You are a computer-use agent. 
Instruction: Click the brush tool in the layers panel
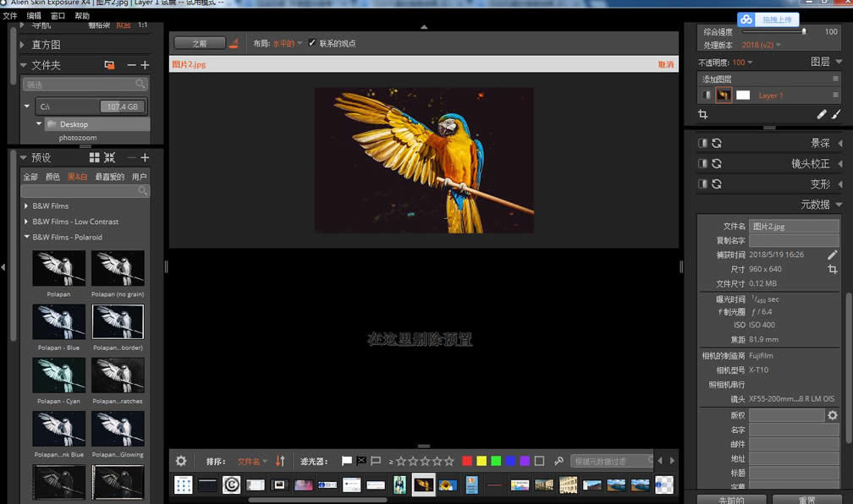[x=836, y=114]
